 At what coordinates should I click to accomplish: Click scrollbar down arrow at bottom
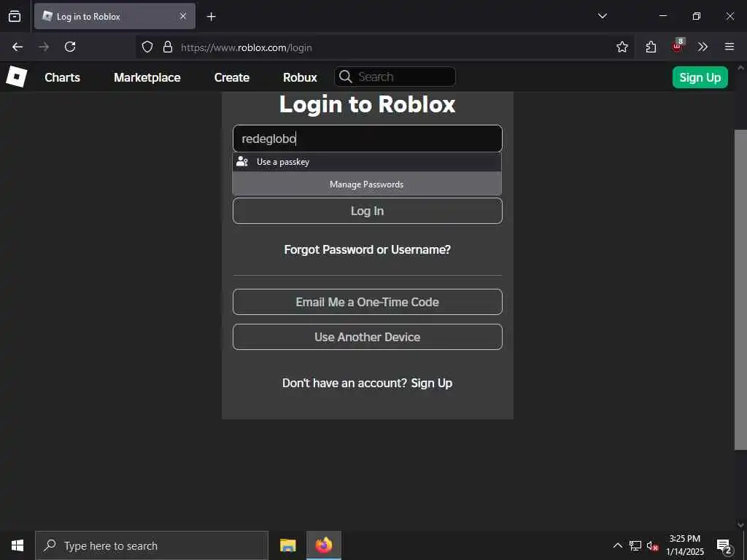740,525
